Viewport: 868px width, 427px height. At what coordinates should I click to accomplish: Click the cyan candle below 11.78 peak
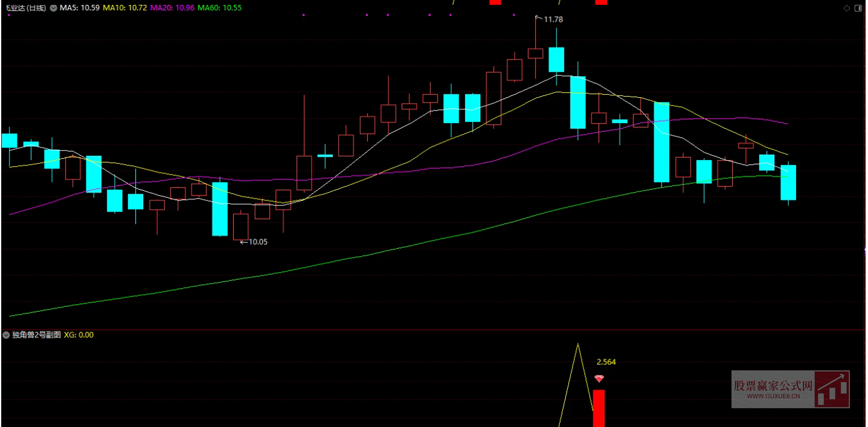tap(556, 59)
